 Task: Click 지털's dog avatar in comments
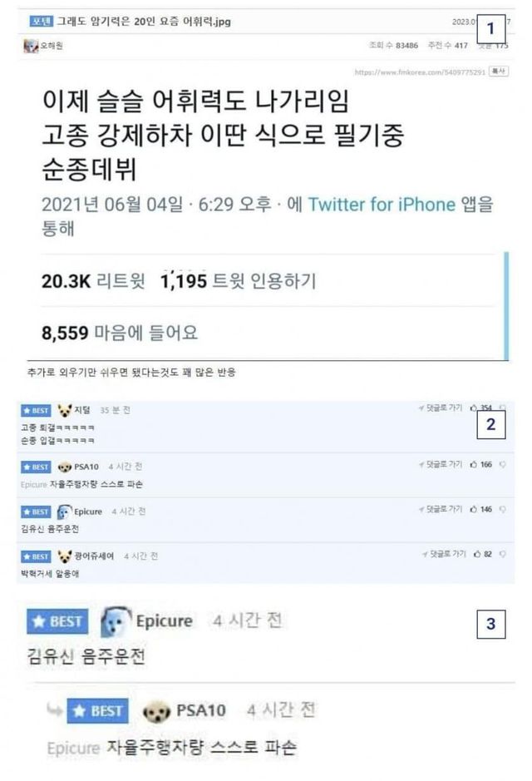[x=65, y=410]
